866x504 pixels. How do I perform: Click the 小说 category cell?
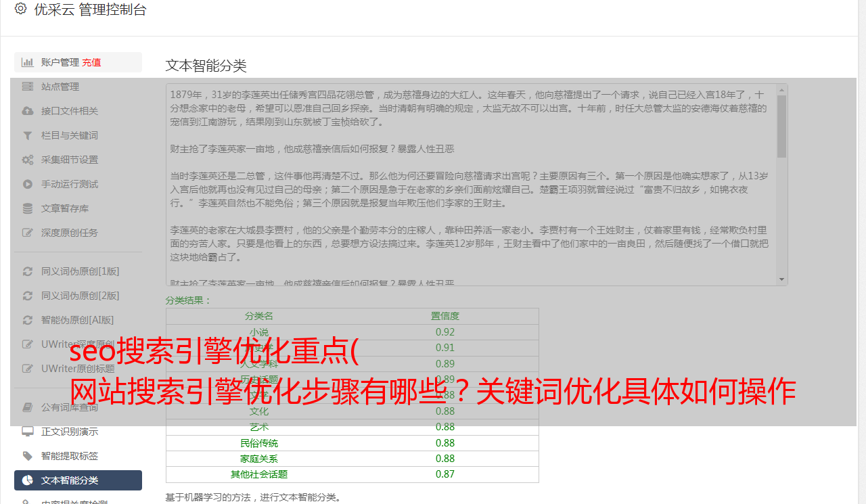(x=259, y=332)
